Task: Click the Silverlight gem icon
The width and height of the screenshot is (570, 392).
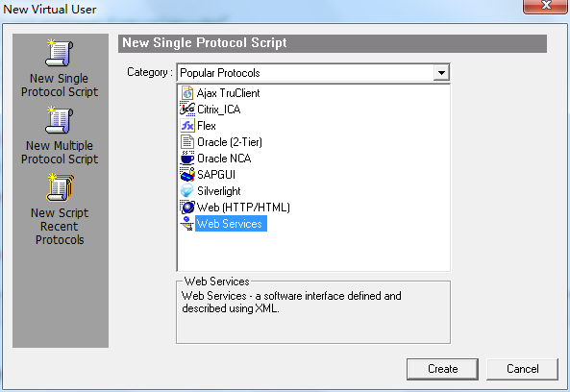Action: (187, 191)
